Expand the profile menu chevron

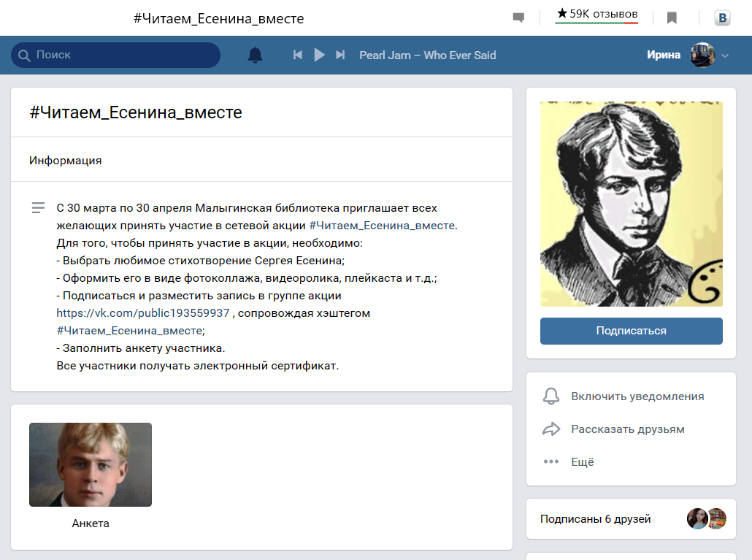[x=725, y=55]
